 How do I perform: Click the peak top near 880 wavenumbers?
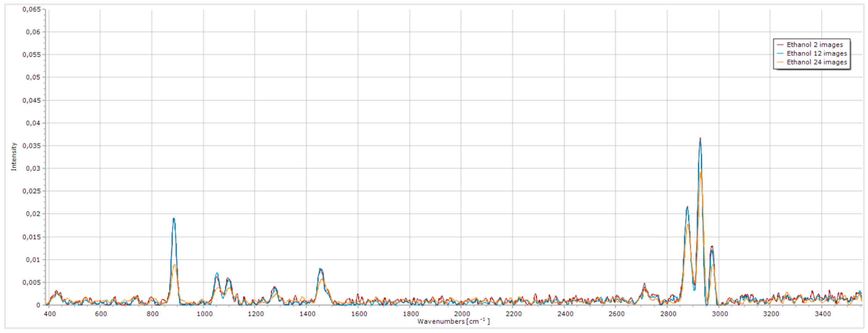[174, 219]
